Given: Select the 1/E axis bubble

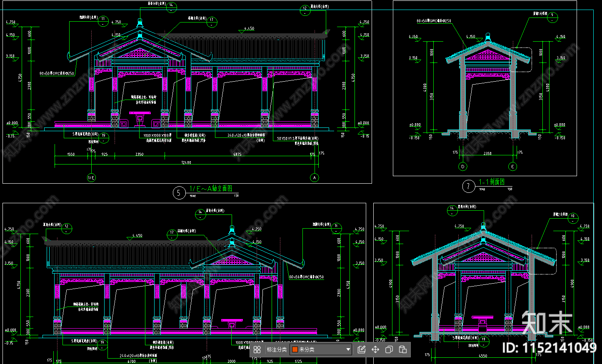Looking at the screenshot, I should click(91, 178).
